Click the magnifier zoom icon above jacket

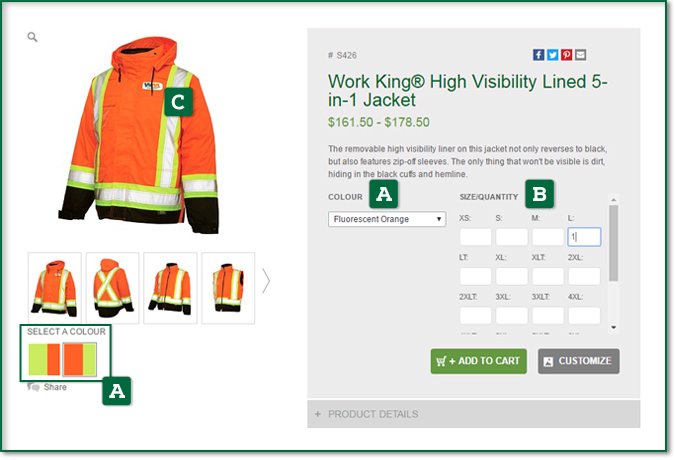pyautogui.click(x=32, y=37)
